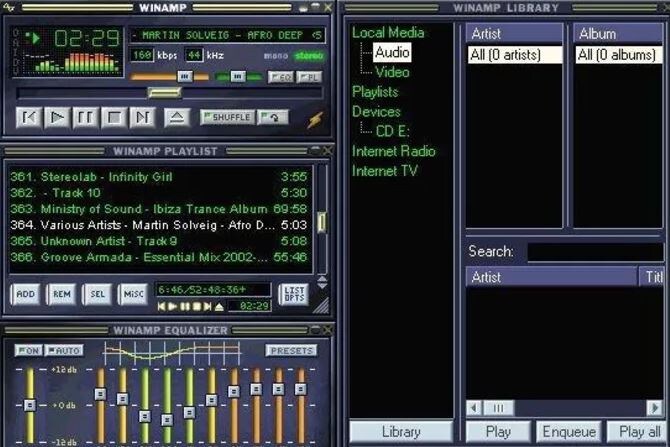Click the playlist mini previous track icon

pyautogui.click(x=162, y=306)
